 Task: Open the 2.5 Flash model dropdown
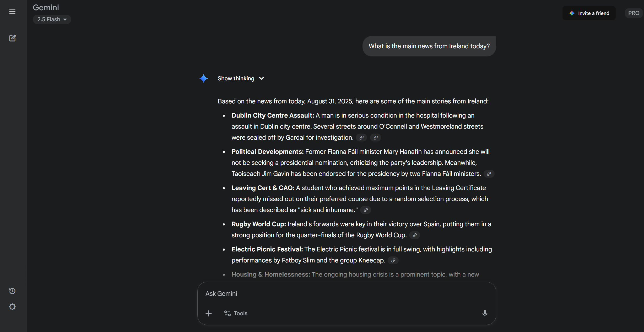(x=52, y=19)
